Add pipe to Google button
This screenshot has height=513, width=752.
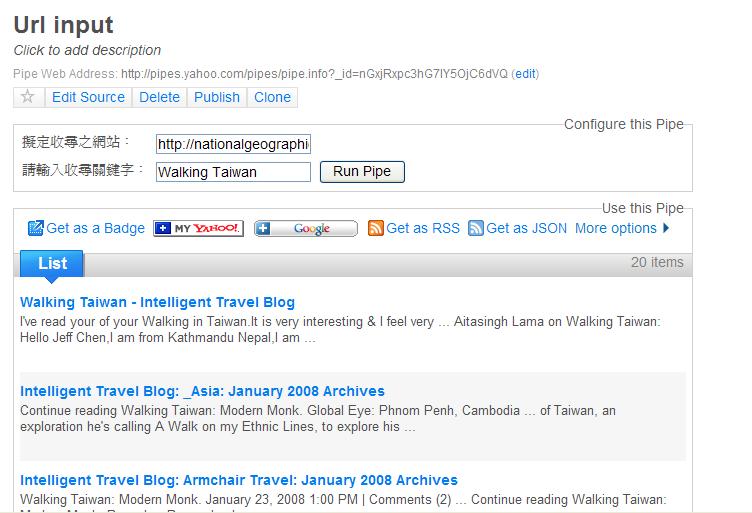(x=305, y=228)
